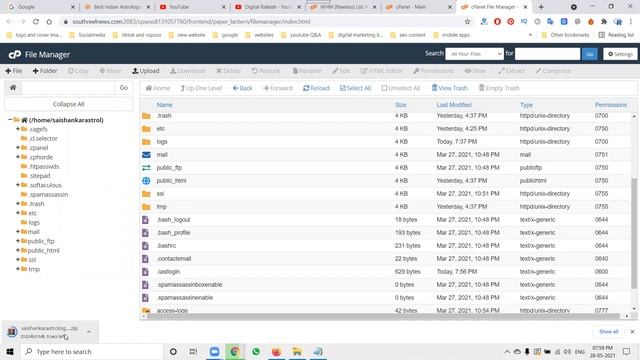The image size is (640, 360).
Task: Open View Trash
Action: [449, 88]
